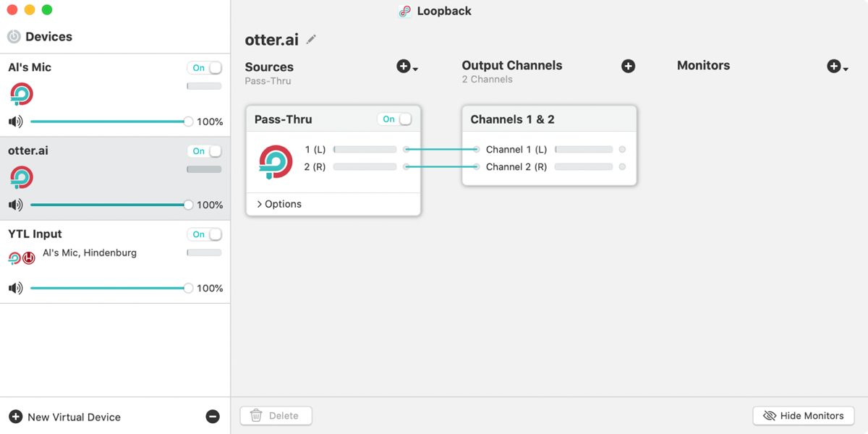Click the speaker icon under YTL Input
Image resolution: width=868 pixels, height=434 pixels.
[16, 288]
